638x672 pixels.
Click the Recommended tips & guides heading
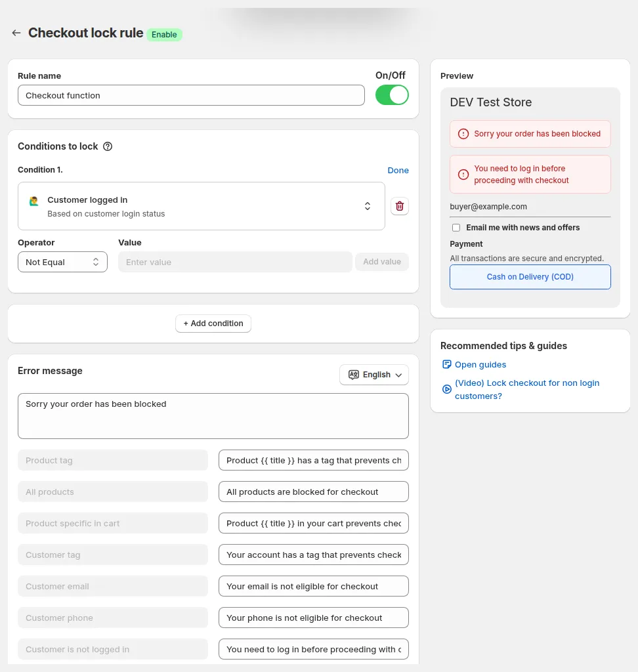pyautogui.click(x=503, y=346)
